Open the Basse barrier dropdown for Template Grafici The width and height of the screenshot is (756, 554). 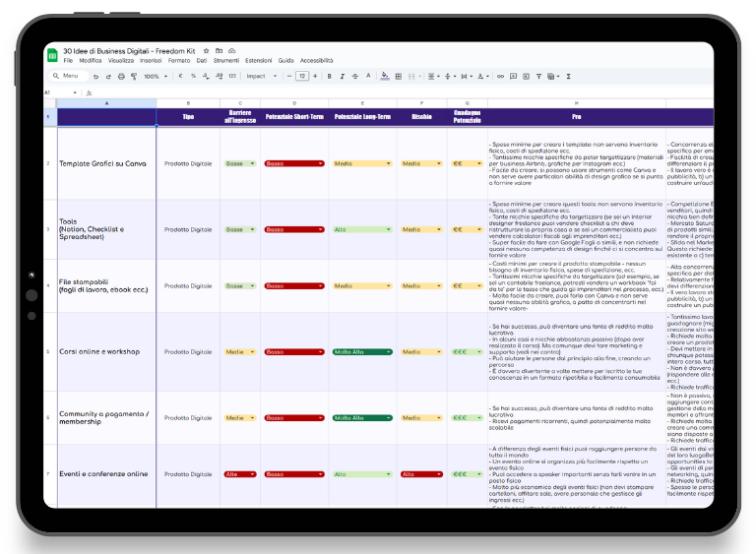240,163
